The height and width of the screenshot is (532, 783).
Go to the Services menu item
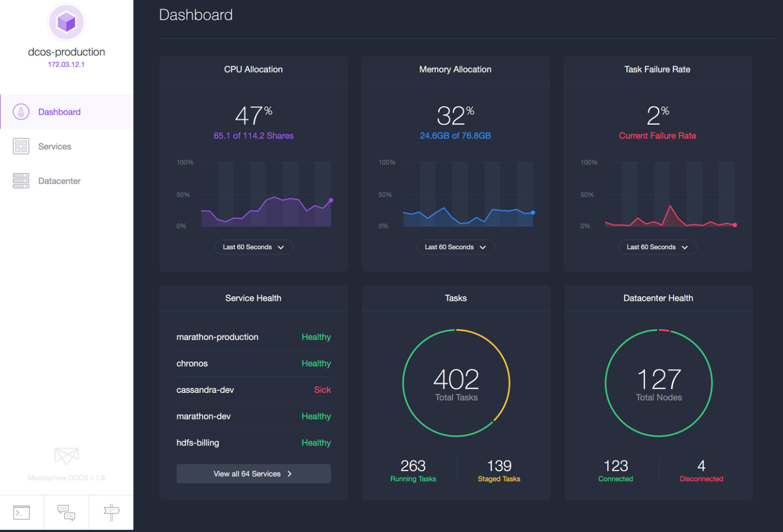(55, 146)
